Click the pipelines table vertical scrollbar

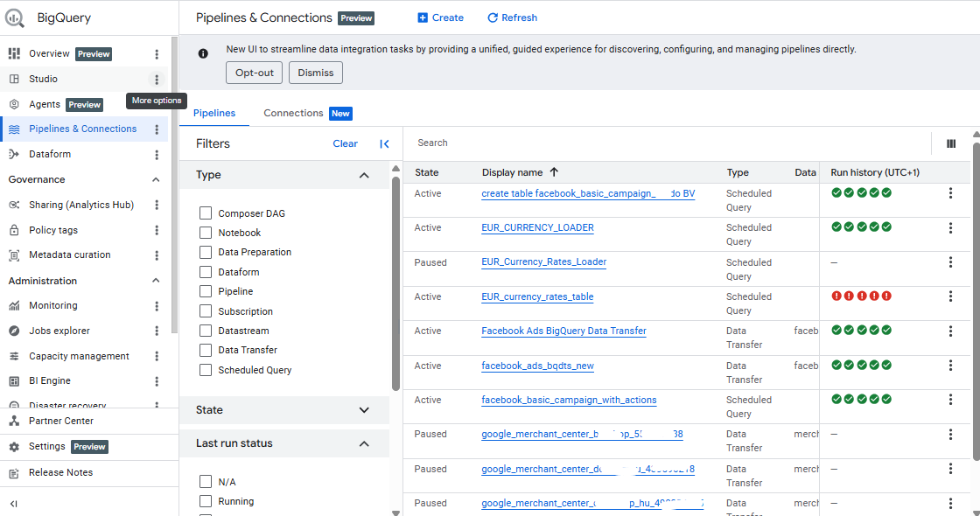[976, 302]
